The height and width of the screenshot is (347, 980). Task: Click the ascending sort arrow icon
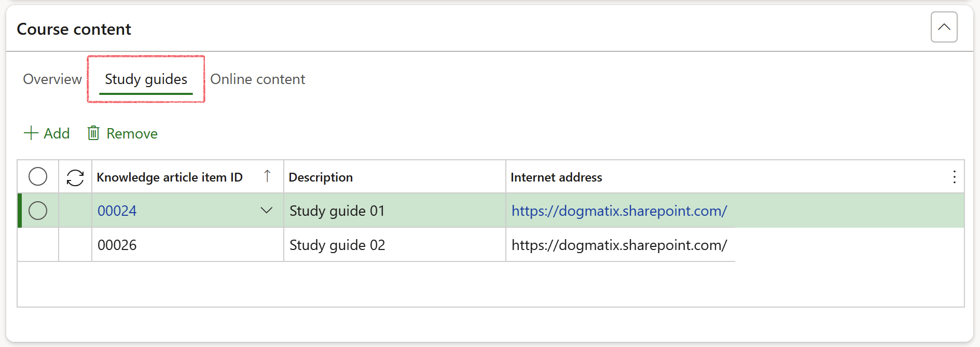[267, 176]
